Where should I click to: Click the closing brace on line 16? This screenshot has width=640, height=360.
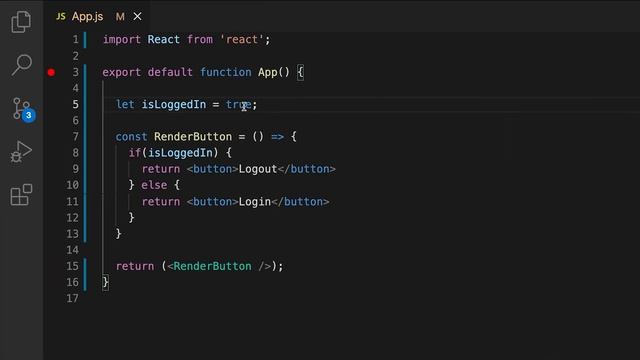[105, 282]
